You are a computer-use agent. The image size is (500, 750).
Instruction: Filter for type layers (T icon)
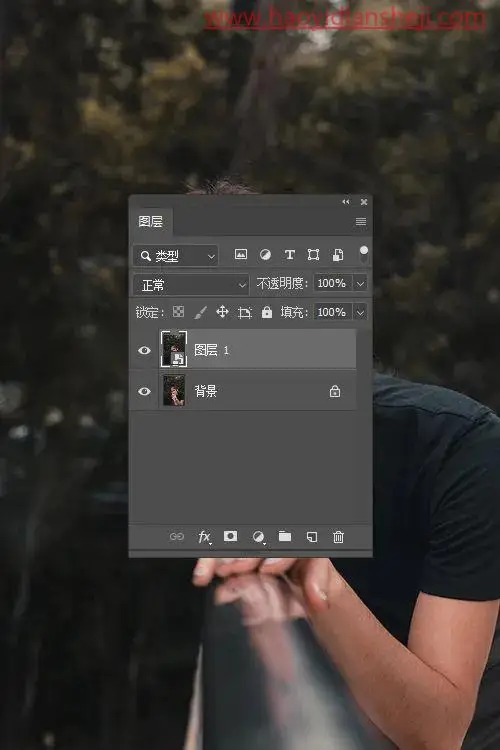coord(289,254)
